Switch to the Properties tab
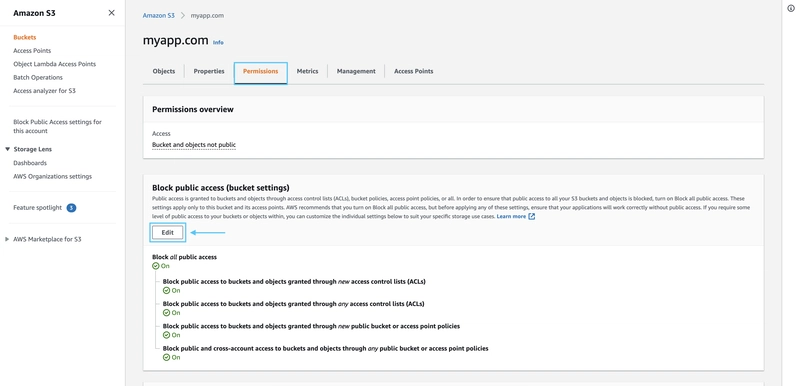 point(209,71)
